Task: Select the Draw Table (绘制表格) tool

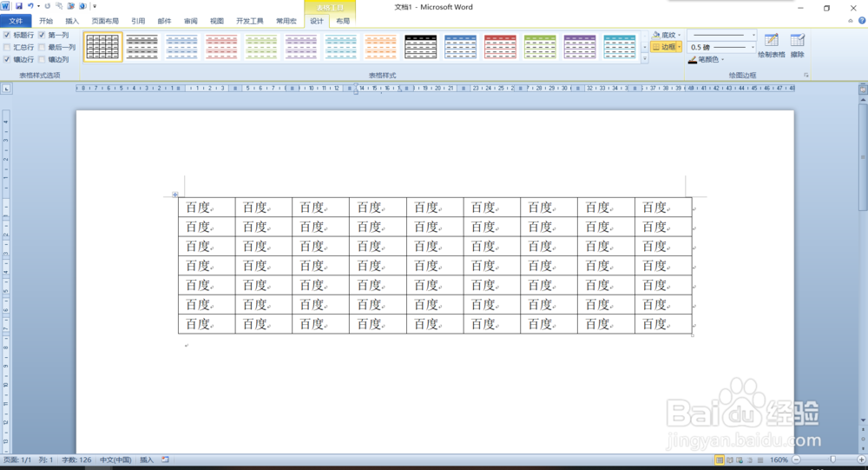Action: point(771,45)
